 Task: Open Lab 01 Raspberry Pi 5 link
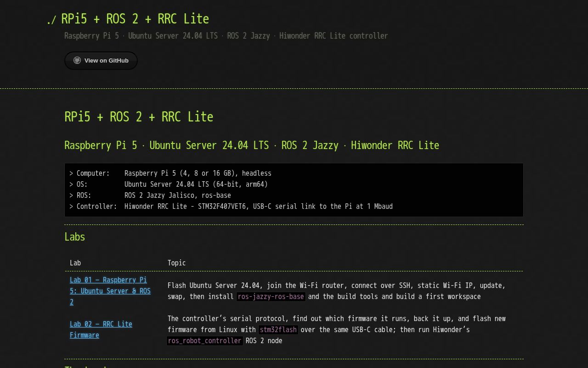click(x=110, y=291)
